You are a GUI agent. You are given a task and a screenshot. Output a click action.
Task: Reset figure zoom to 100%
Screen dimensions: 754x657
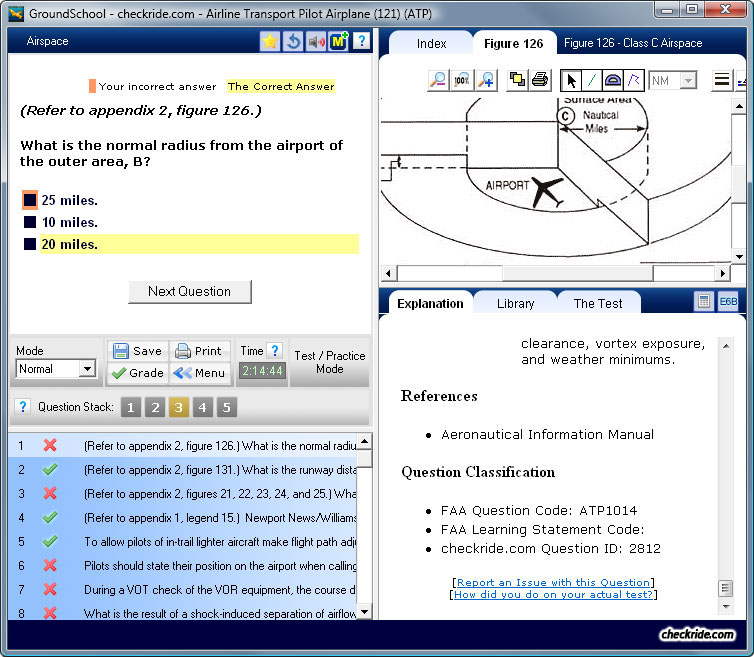click(462, 80)
